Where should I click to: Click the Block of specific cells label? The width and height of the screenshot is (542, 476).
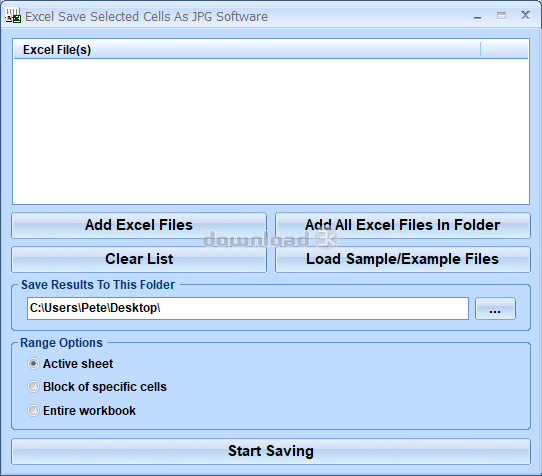pos(105,387)
